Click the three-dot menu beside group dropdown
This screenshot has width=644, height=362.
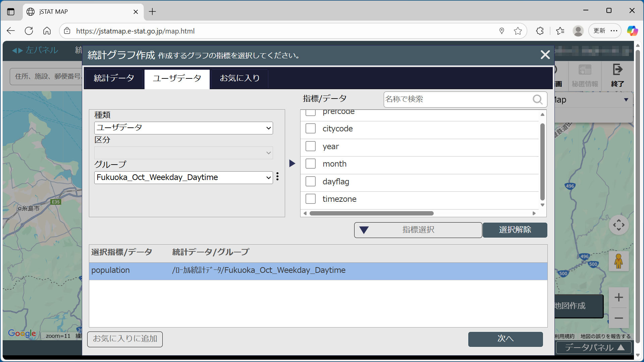coord(277,177)
